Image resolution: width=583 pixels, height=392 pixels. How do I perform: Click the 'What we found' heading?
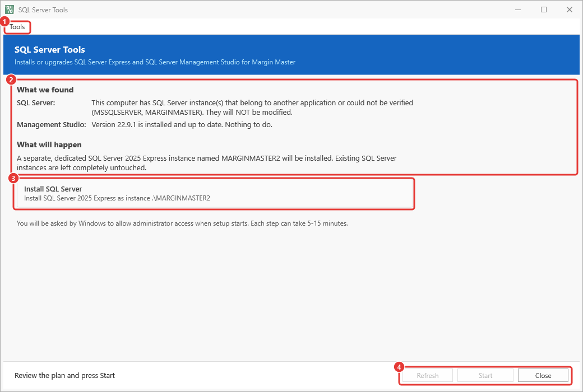[45, 90]
